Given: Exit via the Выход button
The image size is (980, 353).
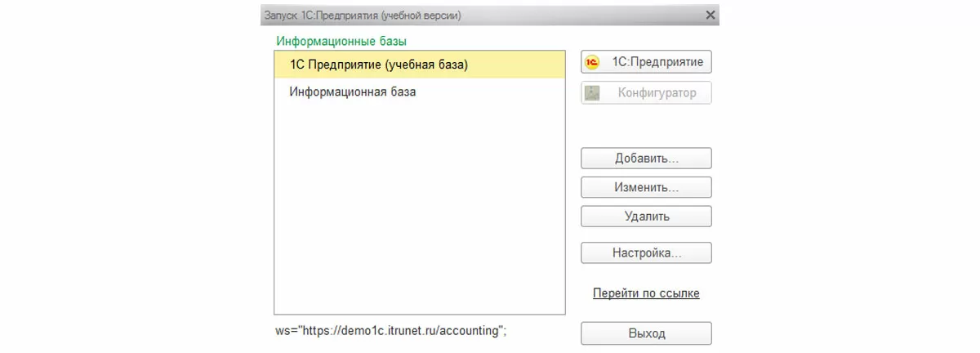Looking at the screenshot, I should click(646, 333).
